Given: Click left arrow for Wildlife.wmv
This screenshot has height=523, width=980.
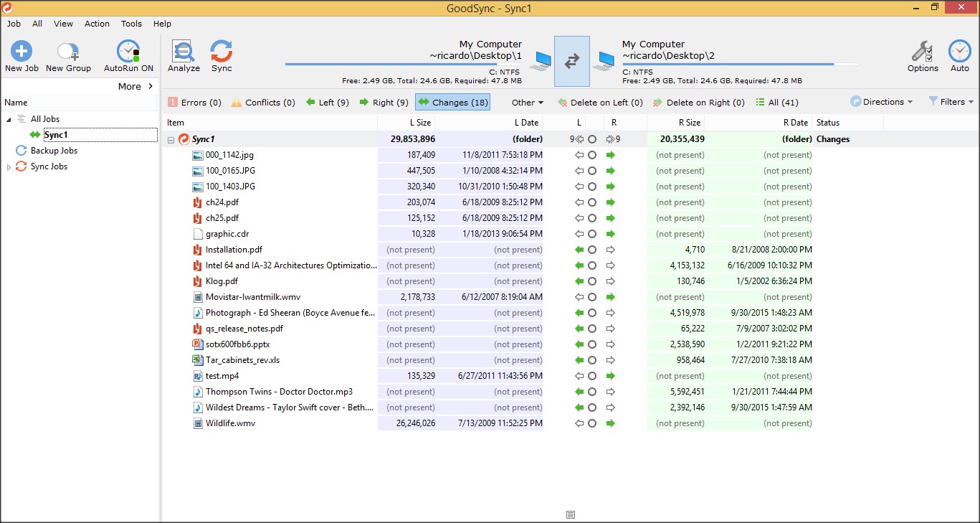Looking at the screenshot, I should tap(579, 423).
